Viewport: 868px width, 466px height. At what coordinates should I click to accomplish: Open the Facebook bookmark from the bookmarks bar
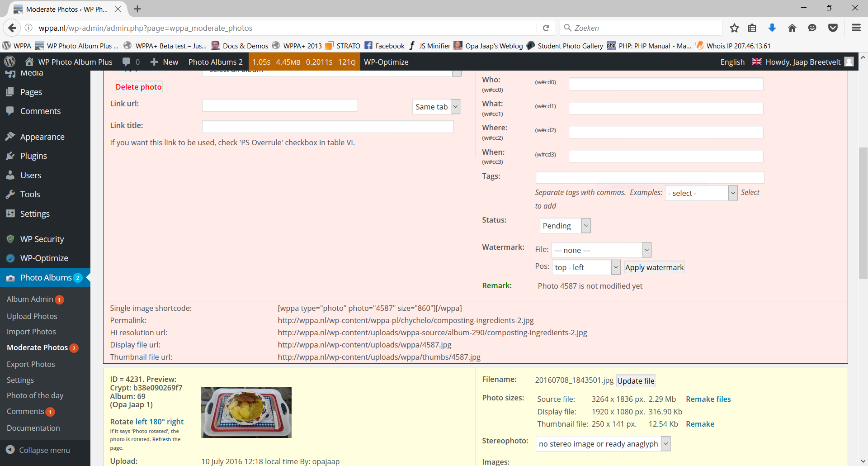point(384,46)
